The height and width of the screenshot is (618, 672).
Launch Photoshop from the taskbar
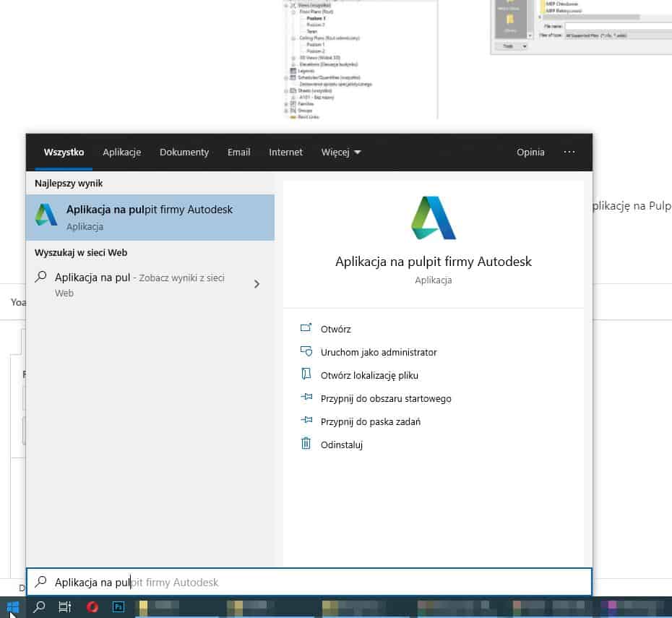tap(118, 607)
